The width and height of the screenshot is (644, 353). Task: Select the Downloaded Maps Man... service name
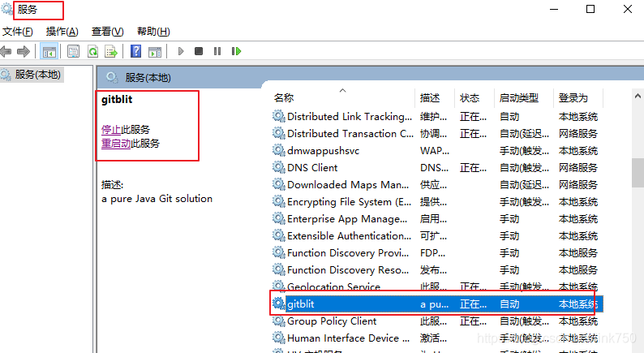pos(348,185)
